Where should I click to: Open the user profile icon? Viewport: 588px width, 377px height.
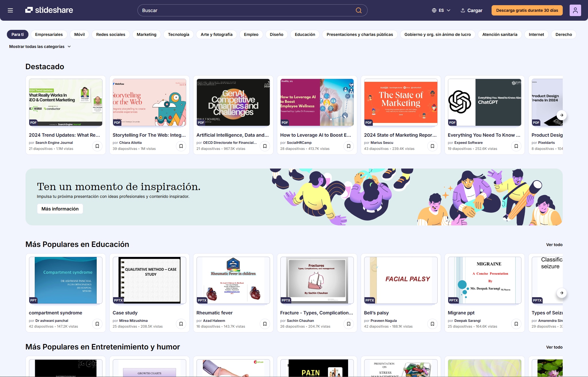(575, 10)
